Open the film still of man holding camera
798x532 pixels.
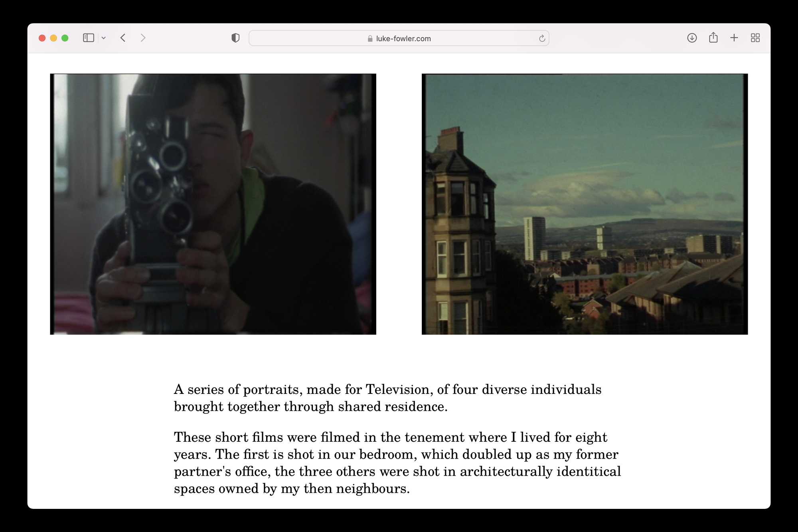coord(213,204)
